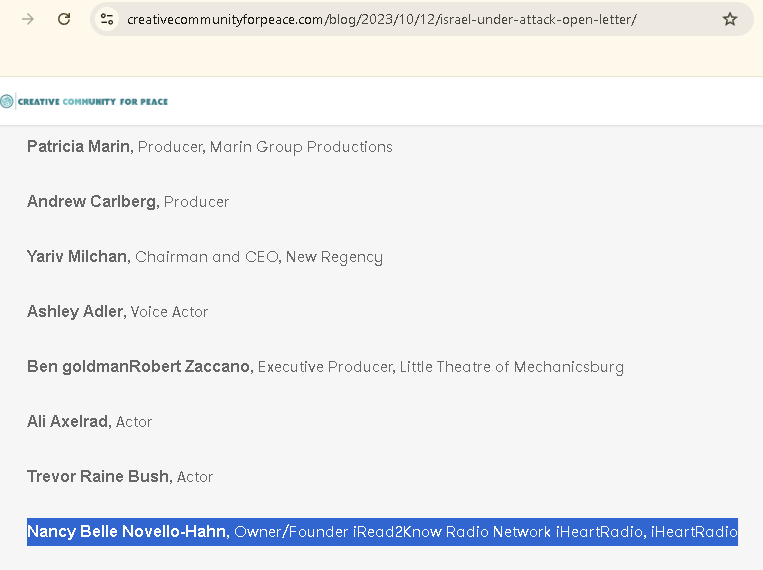Click the browser forward arrow

pyautogui.click(x=28, y=19)
